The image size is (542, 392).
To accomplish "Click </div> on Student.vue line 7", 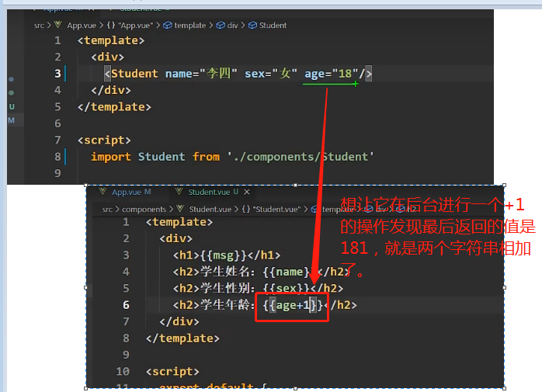I will point(179,321).
